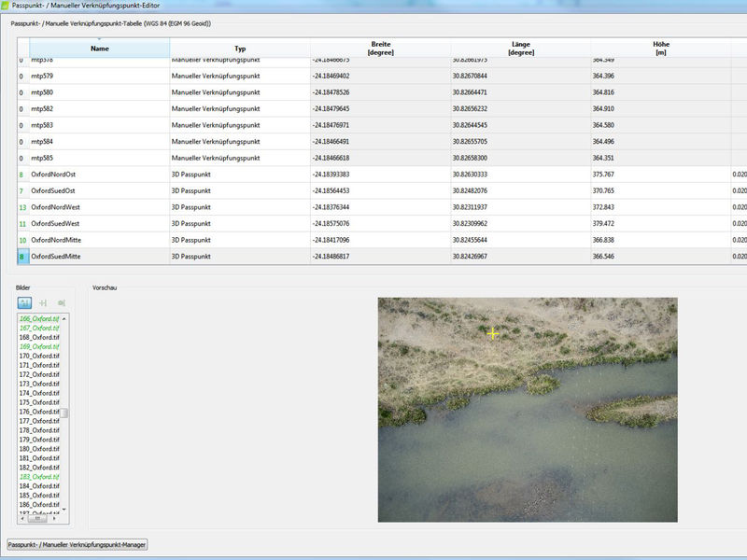The image size is (747, 560).
Task: Click the middle greyed icon in the Bilder toolbar
Action: click(x=43, y=302)
